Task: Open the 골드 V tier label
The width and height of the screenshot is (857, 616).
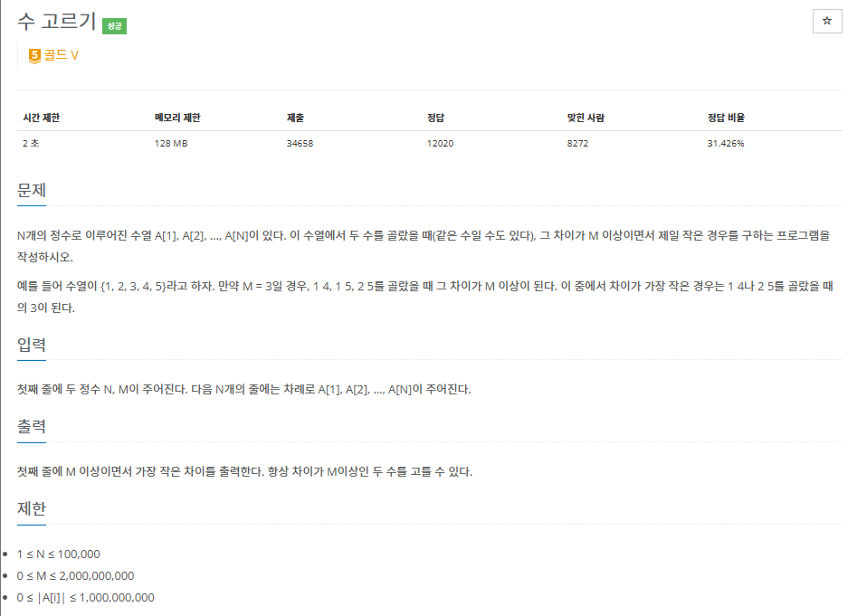Action: 62,55
